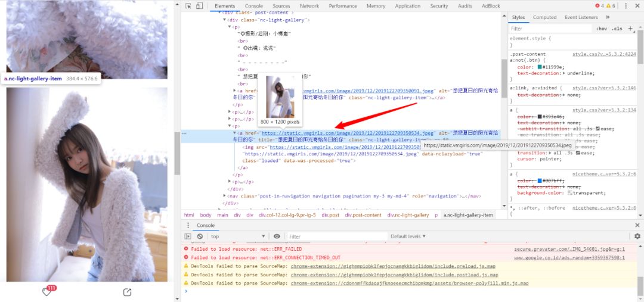Collapse the selected anchor element arrow
The image size is (644, 302).
pyautogui.click(x=235, y=133)
